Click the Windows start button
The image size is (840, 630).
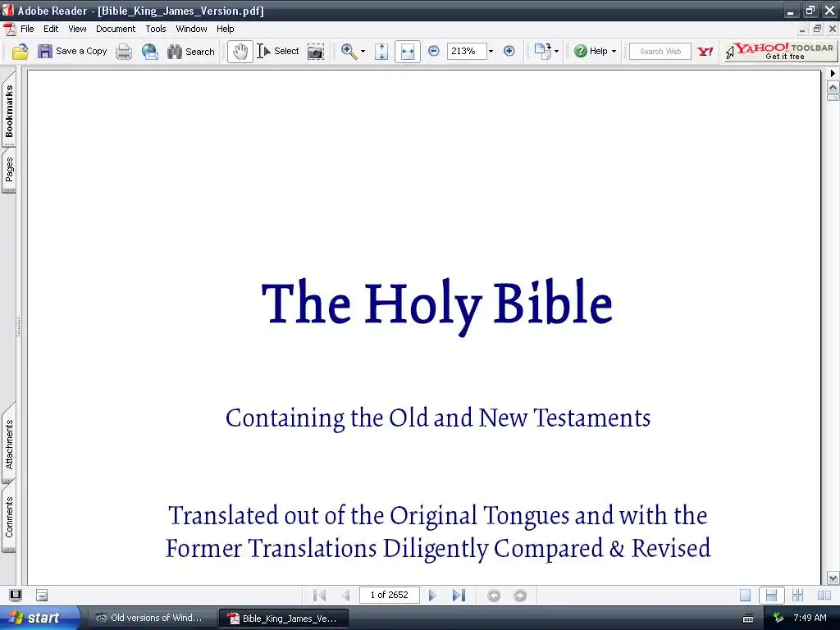pos(39,618)
